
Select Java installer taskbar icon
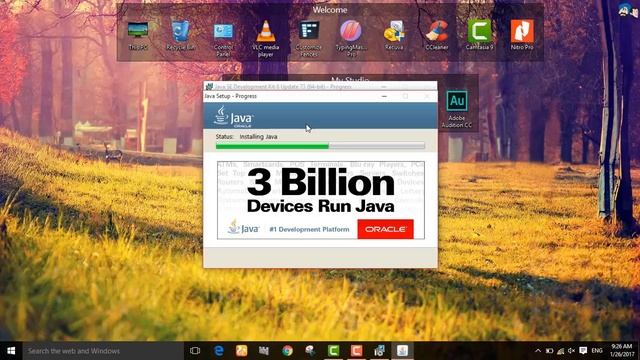402,351
